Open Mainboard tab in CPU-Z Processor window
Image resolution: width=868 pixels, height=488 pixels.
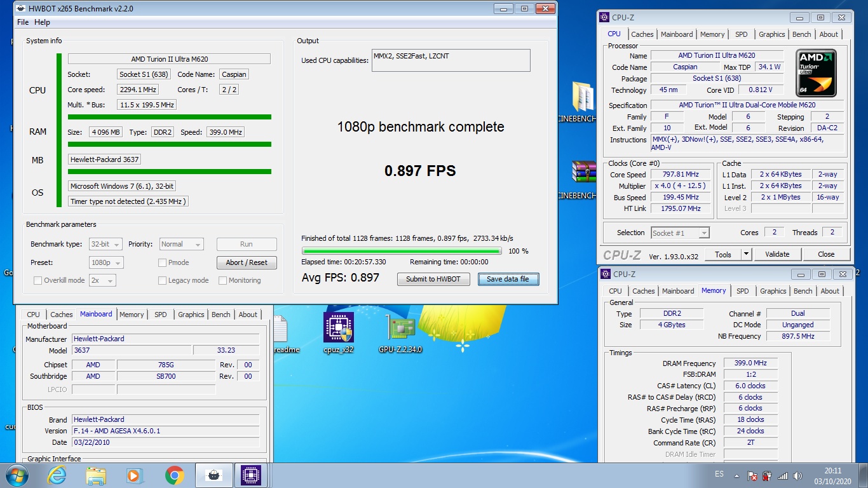pyautogui.click(x=677, y=34)
